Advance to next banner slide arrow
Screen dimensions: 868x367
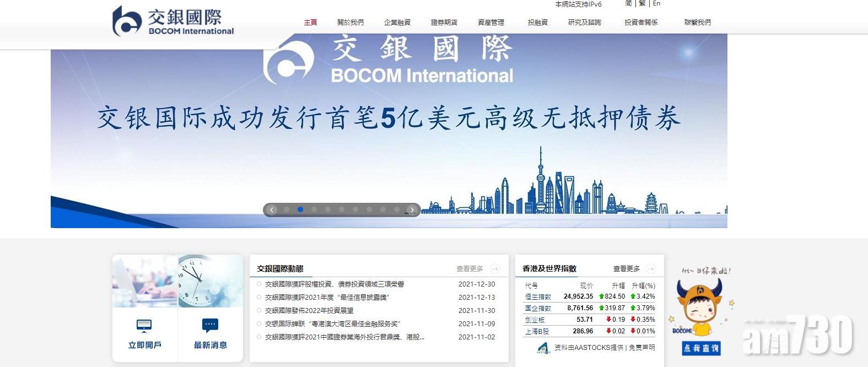(412, 210)
